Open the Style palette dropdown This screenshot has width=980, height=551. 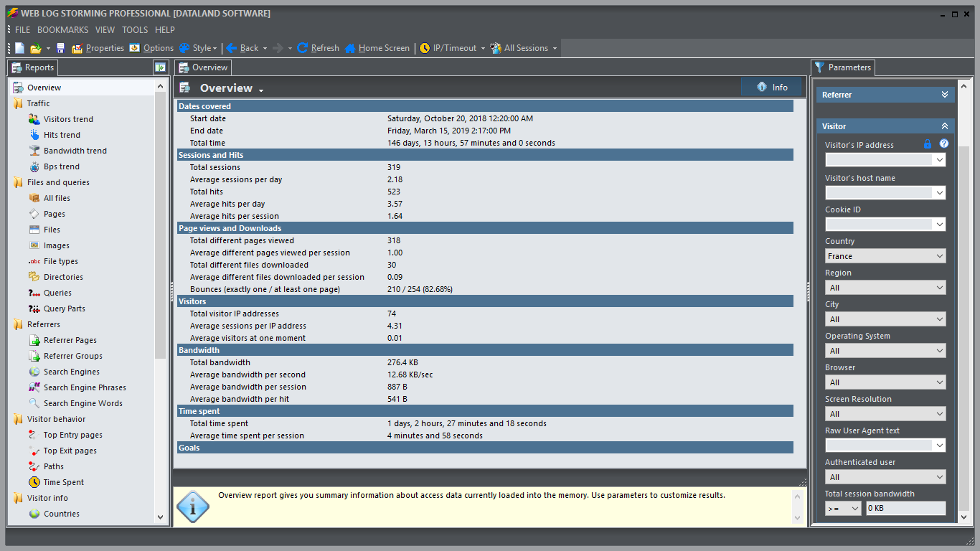coord(198,48)
